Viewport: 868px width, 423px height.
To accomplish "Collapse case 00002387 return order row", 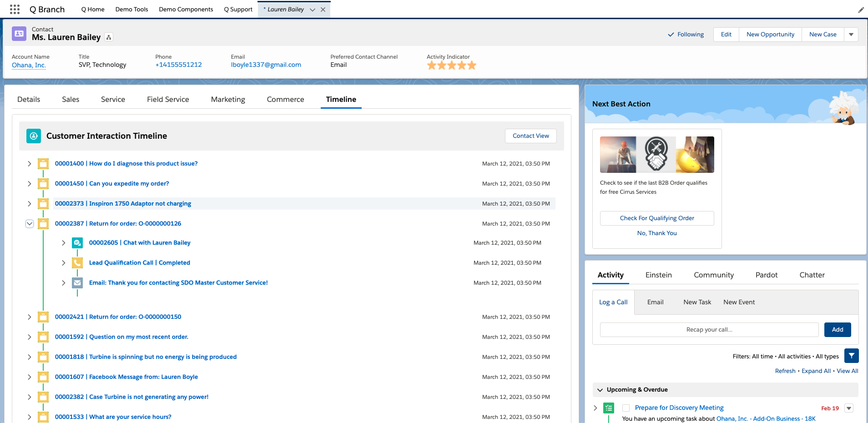I will tap(30, 224).
